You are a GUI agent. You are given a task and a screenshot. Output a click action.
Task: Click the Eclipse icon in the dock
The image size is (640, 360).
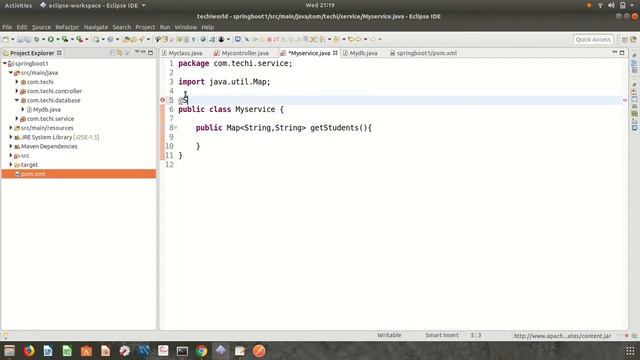(220, 351)
